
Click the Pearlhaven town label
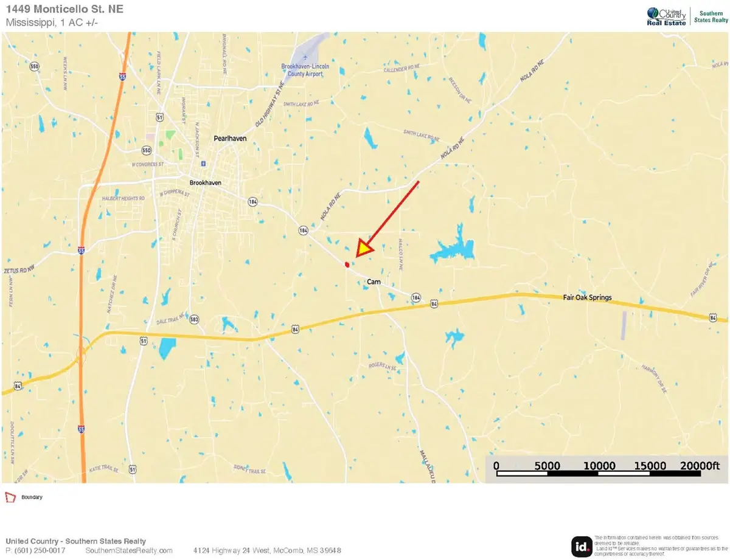(230, 139)
